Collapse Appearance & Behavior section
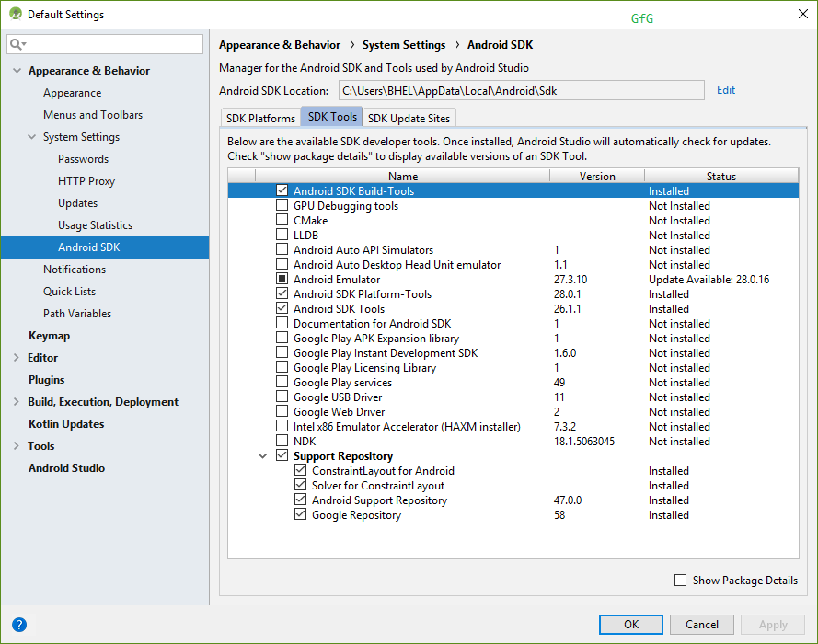The width and height of the screenshot is (818, 644). 17,71
